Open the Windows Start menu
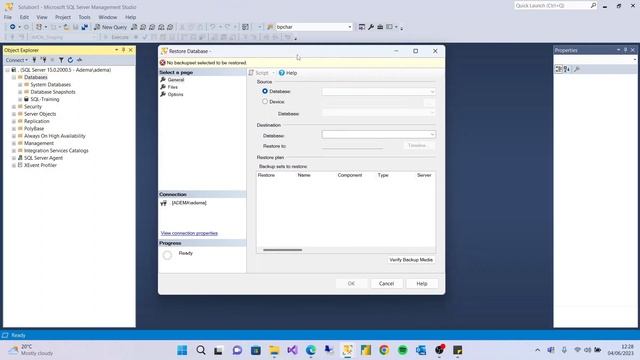This screenshot has height=360, width=640. click(182, 350)
